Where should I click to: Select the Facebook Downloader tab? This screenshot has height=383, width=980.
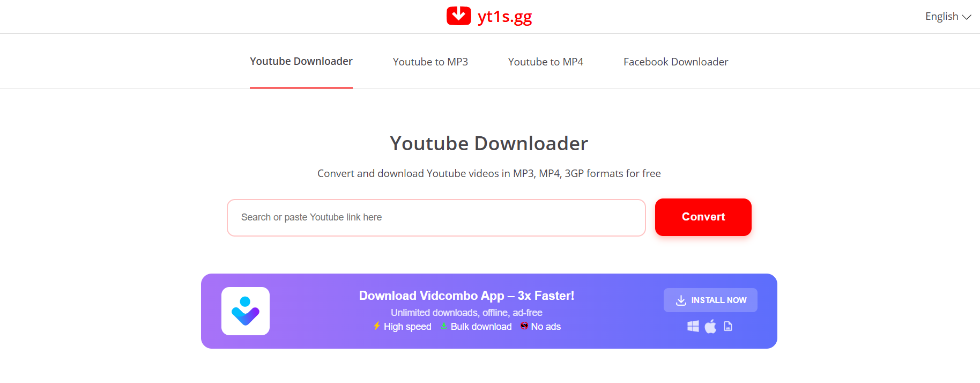676,62
